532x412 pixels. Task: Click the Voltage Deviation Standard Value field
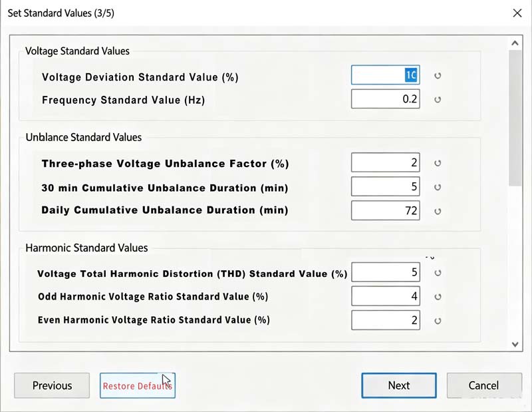(x=386, y=75)
